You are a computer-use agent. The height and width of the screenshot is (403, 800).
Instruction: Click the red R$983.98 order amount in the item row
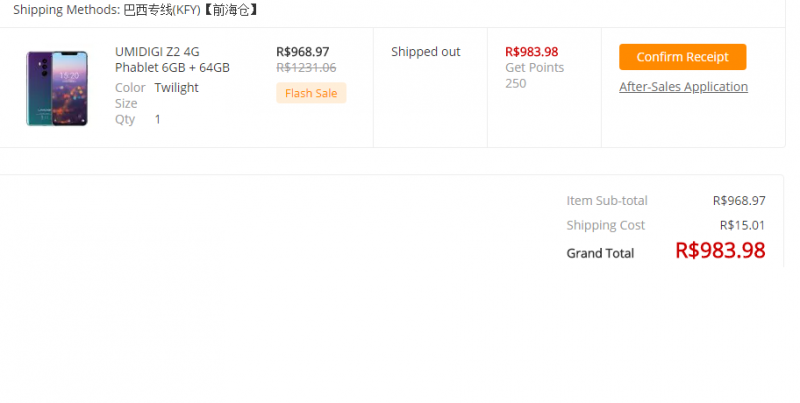click(x=531, y=52)
